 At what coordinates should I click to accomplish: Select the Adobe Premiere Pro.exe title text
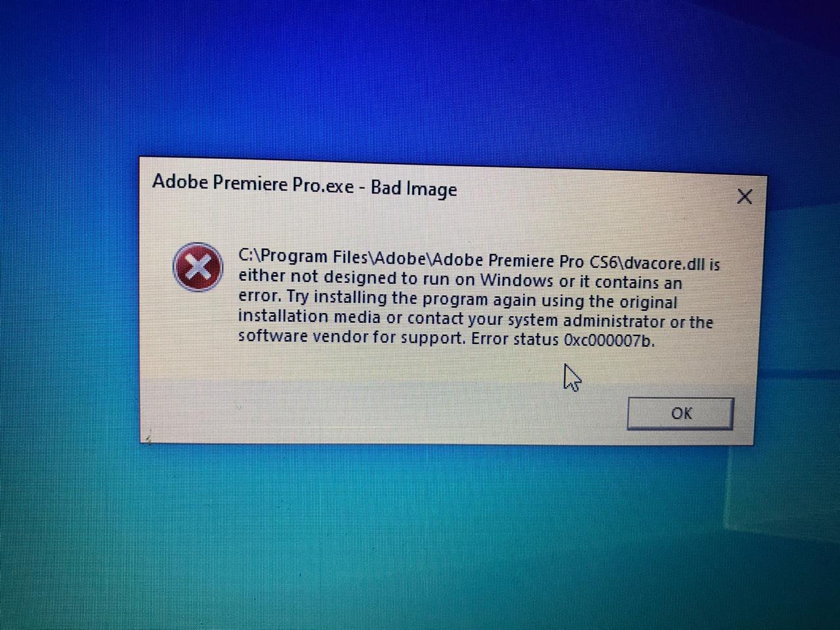tap(253, 183)
